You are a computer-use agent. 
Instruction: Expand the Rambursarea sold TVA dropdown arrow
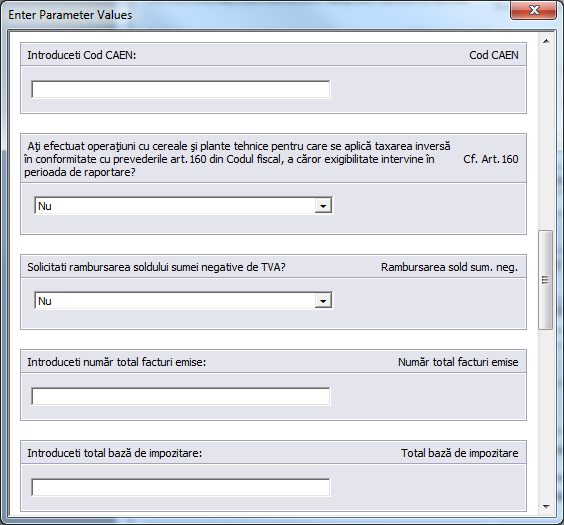point(323,301)
